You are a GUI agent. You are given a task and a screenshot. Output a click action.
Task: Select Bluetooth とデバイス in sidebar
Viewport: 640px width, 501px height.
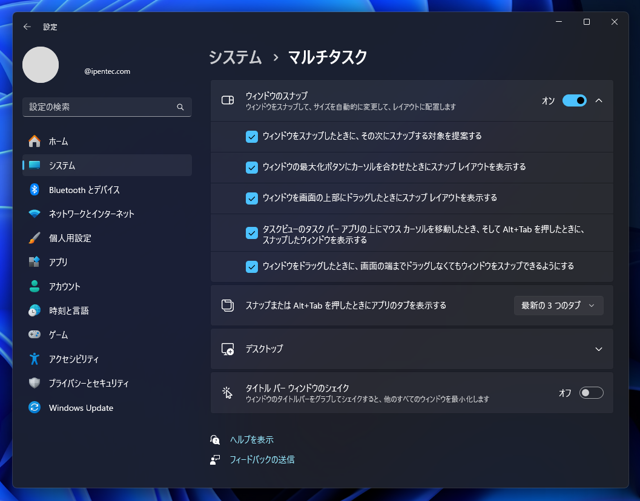pyautogui.click(x=107, y=189)
